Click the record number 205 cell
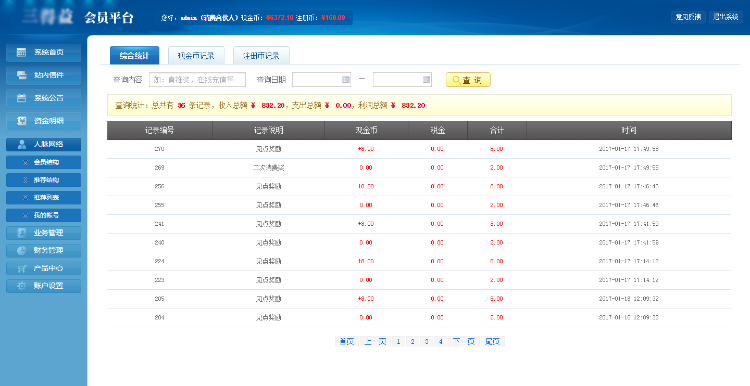This screenshot has height=386, width=750. point(159,299)
